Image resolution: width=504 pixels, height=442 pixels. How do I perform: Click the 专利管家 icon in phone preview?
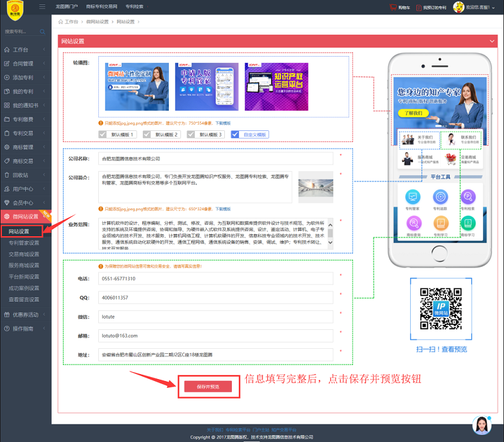tap(413, 197)
